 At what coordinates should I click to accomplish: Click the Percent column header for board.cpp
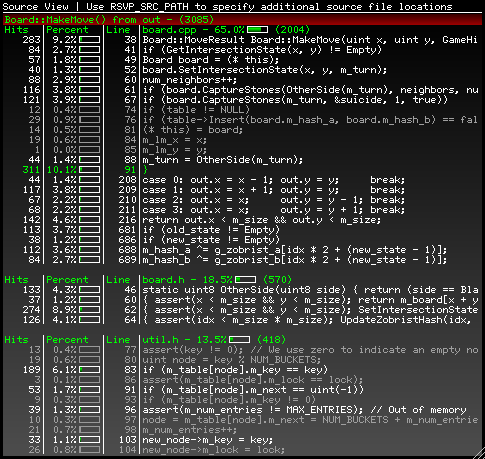coord(67,30)
